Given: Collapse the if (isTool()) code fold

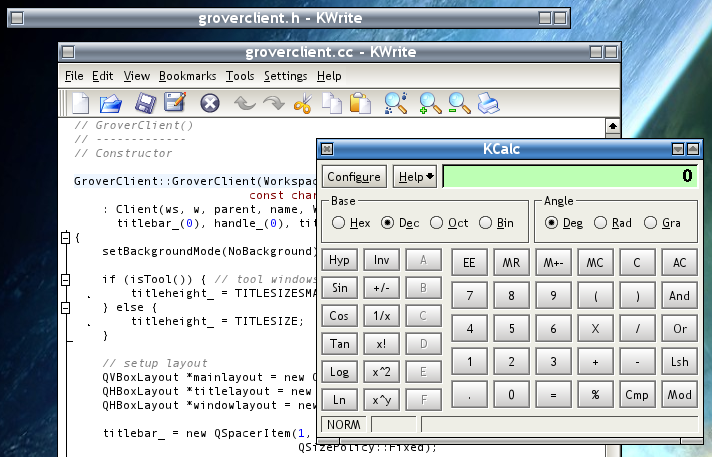Looking at the screenshot, I should pyautogui.click(x=65, y=280).
